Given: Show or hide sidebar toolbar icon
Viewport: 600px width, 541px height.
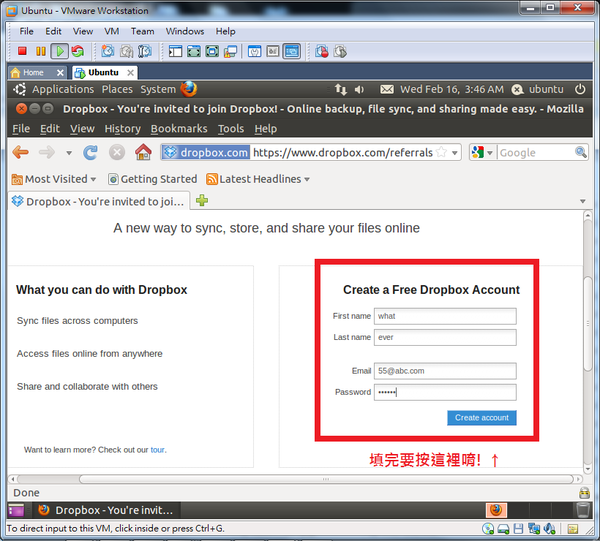Looking at the screenshot, I should click(x=175, y=51).
